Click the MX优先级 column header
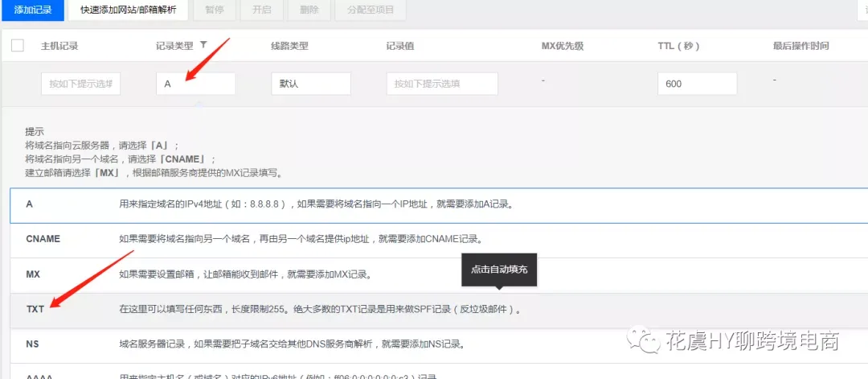 562,46
